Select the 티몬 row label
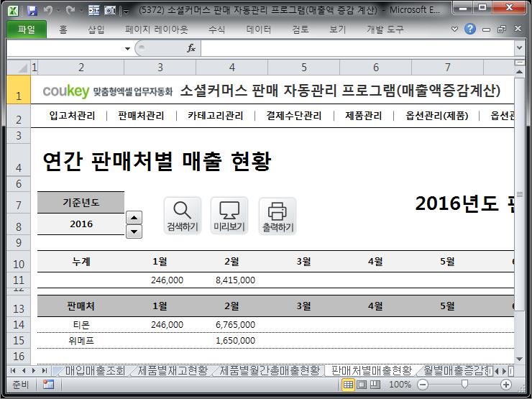Image resolution: width=532 pixels, height=399 pixels. [81, 325]
